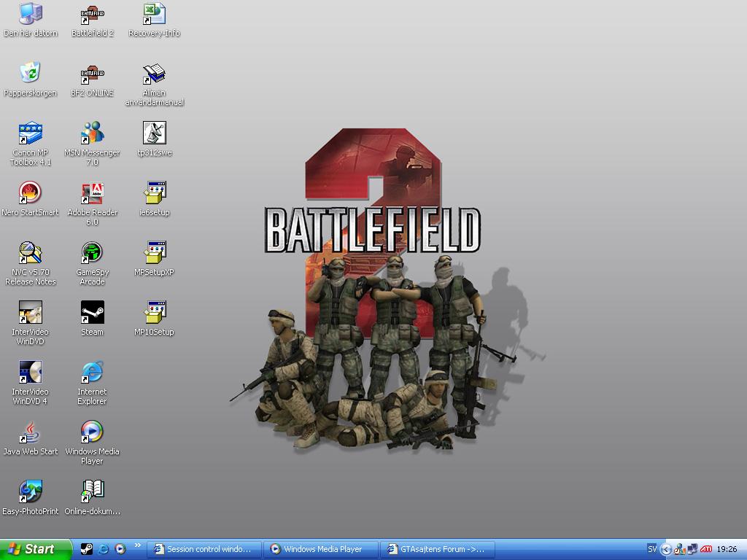Launch Steam from the Quick Launch bar

tap(86, 549)
